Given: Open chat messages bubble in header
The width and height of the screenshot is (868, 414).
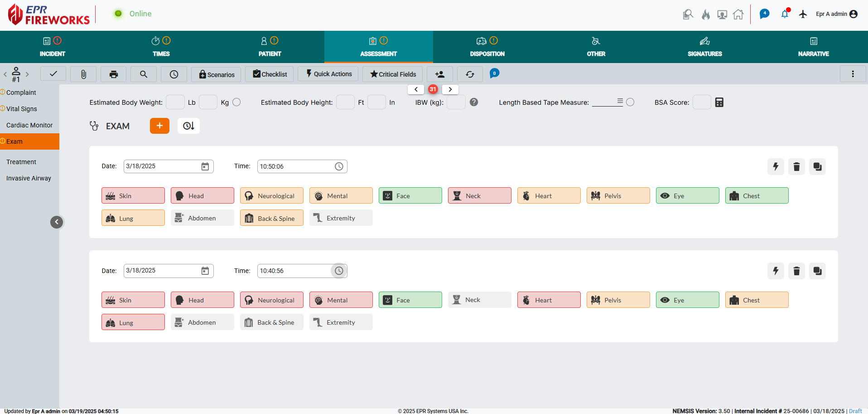Looking at the screenshot, I should [x=764, y=14].
